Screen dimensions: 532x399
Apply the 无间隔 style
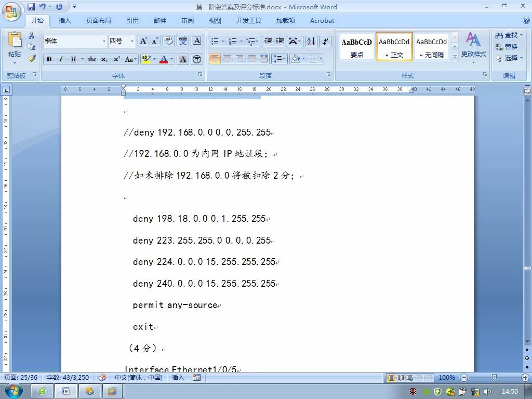point(431,47)
